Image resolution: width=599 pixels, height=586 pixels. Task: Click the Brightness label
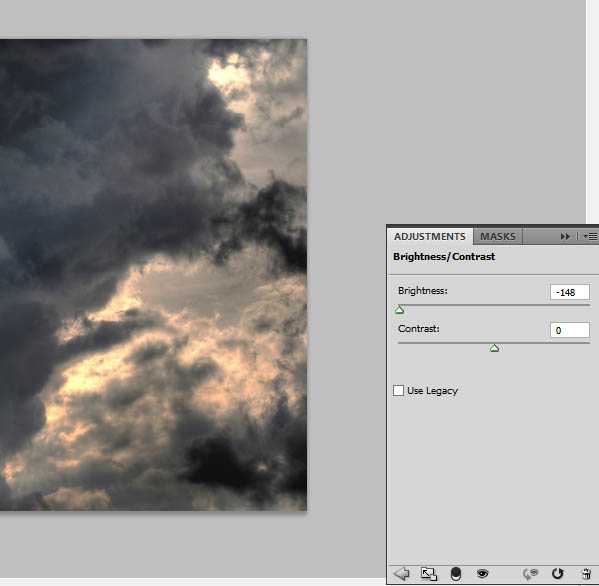[423, 291]
